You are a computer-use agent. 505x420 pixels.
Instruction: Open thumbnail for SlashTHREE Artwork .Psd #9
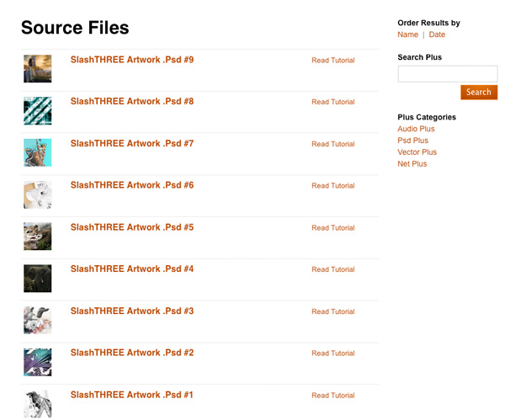point(37,69)
